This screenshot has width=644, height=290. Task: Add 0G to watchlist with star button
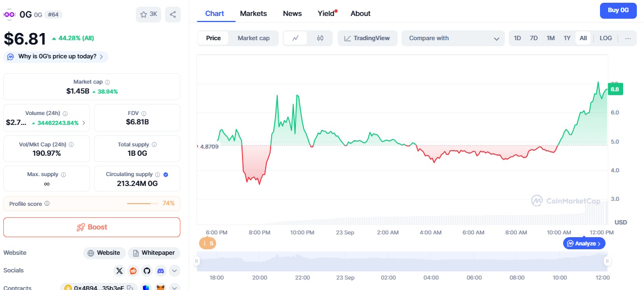148,14
